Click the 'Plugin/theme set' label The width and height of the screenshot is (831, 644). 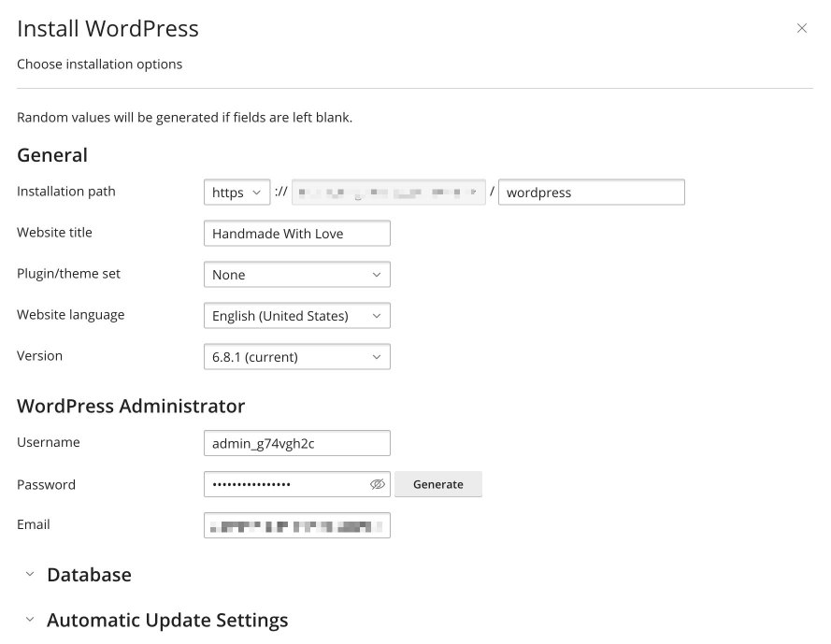click(69, 274)
